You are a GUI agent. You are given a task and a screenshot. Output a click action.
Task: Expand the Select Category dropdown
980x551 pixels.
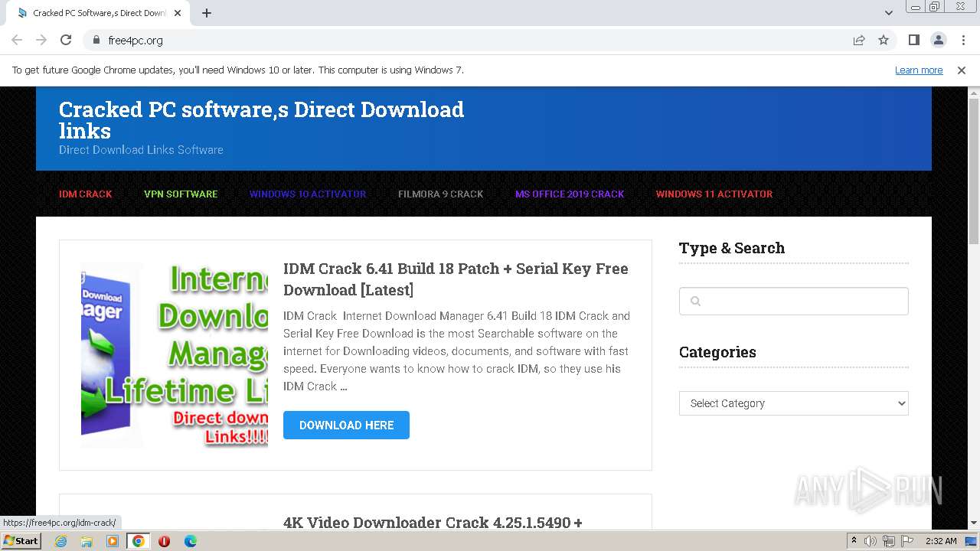[x=794, y=403]
